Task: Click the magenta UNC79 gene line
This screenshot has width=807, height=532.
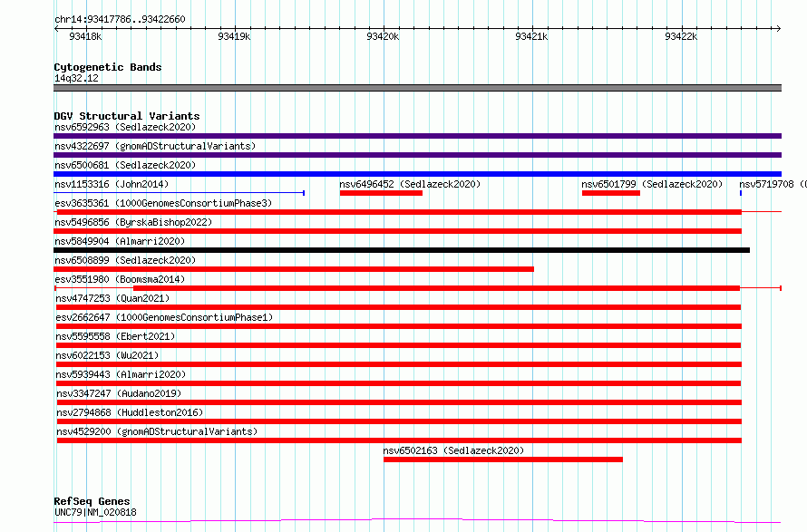Action: pos(417,521)
